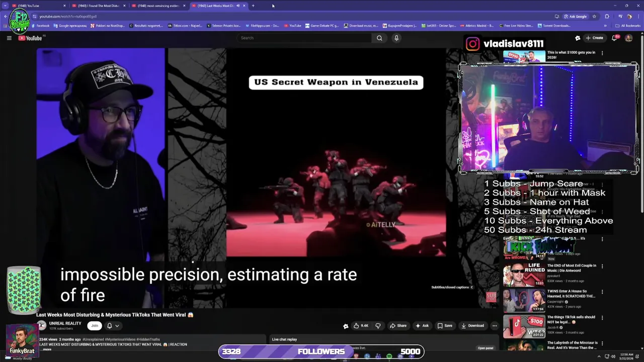Image resolution: width=644 pixels, height=362 pixels.
Task: Open options menu for '$1000 gets you' video
Action: coord(602,53)
